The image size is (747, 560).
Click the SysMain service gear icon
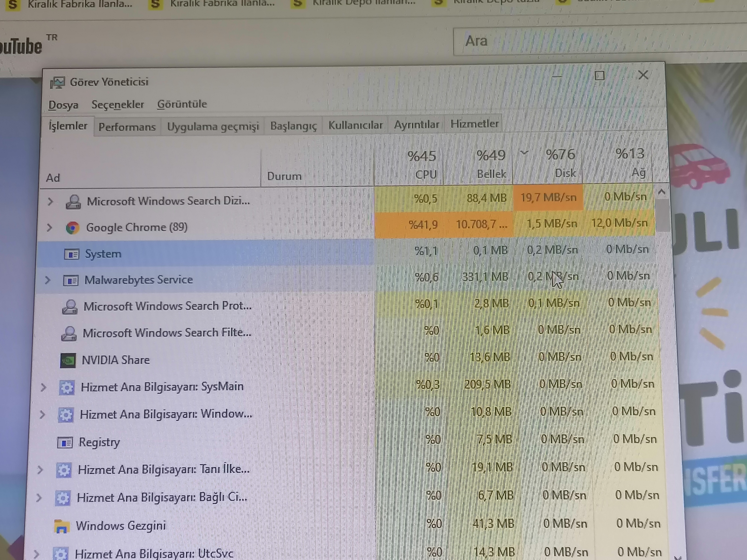66,388
